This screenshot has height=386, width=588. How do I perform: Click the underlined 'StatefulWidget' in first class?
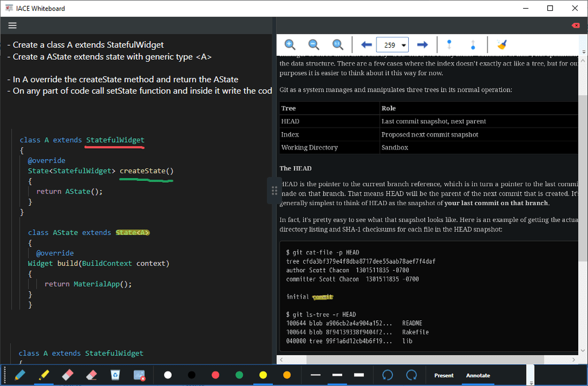[115, 140]
